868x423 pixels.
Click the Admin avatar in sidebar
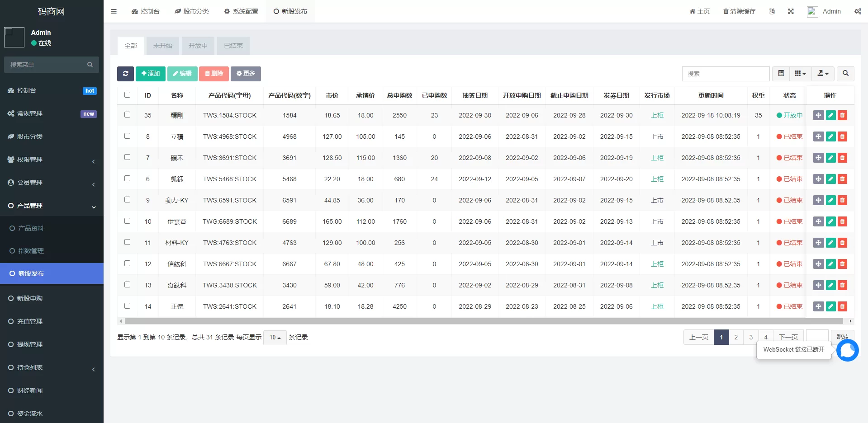point(14,37)
